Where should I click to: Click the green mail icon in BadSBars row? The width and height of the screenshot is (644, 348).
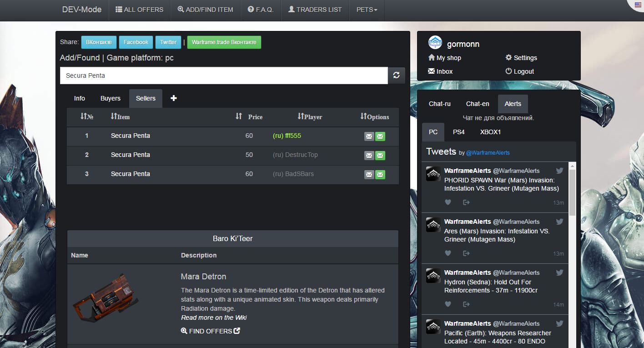[x=380, y=175]
